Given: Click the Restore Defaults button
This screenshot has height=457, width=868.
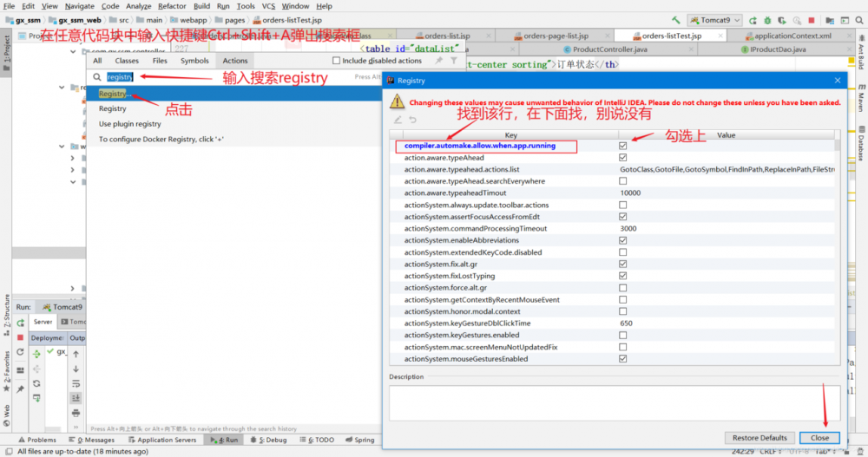Looking at the screenshot, I should pos(759,438).
